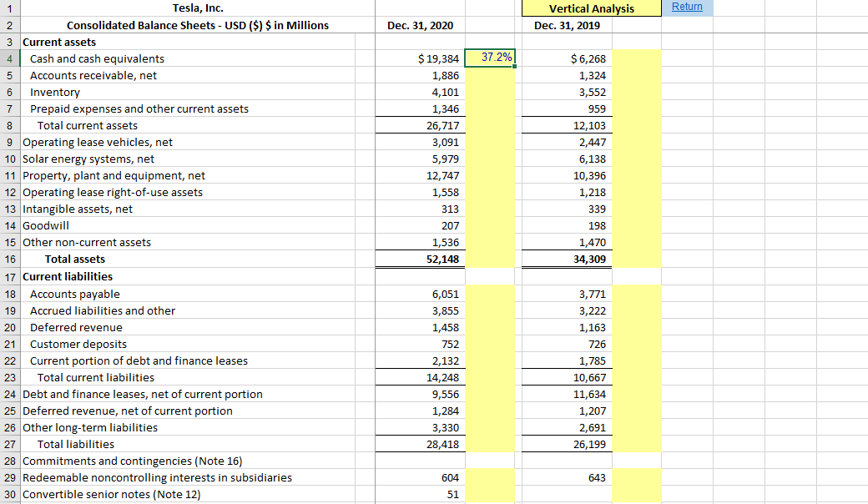Click the Tesla, Inc. title cell
The height and width of the screenshot is (504, 868).
198,8
